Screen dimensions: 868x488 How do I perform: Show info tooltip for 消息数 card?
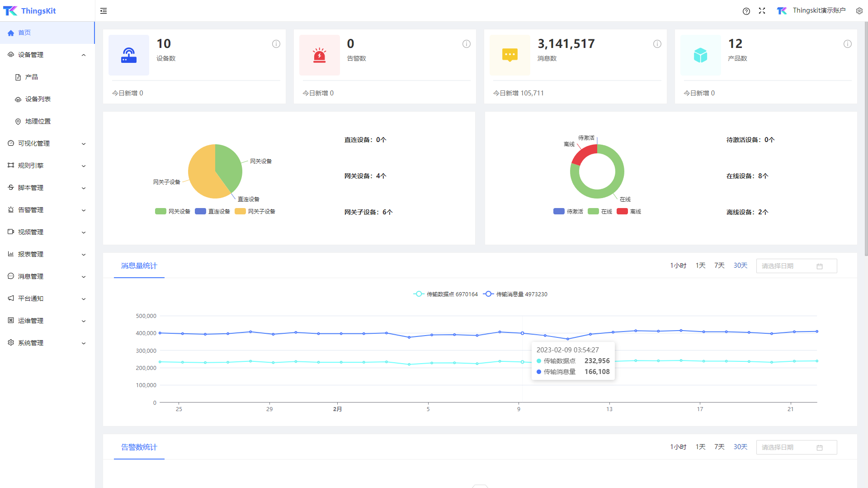657,44
